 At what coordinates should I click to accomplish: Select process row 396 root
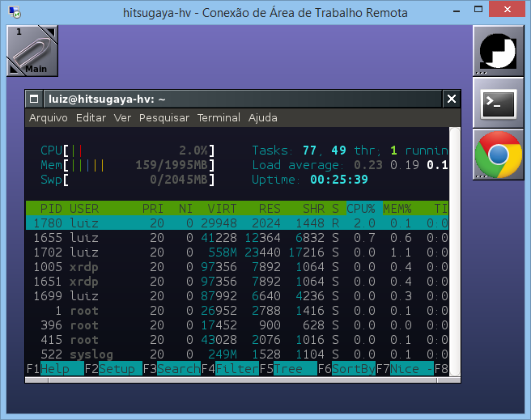pyautogui.click(x=237, y=325)
